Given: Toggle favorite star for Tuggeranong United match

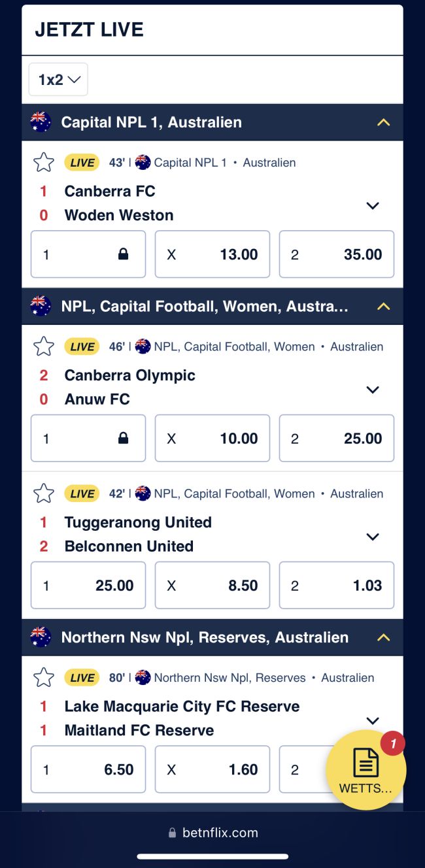Looking at the screenshot, I should (x=44, y=493).
